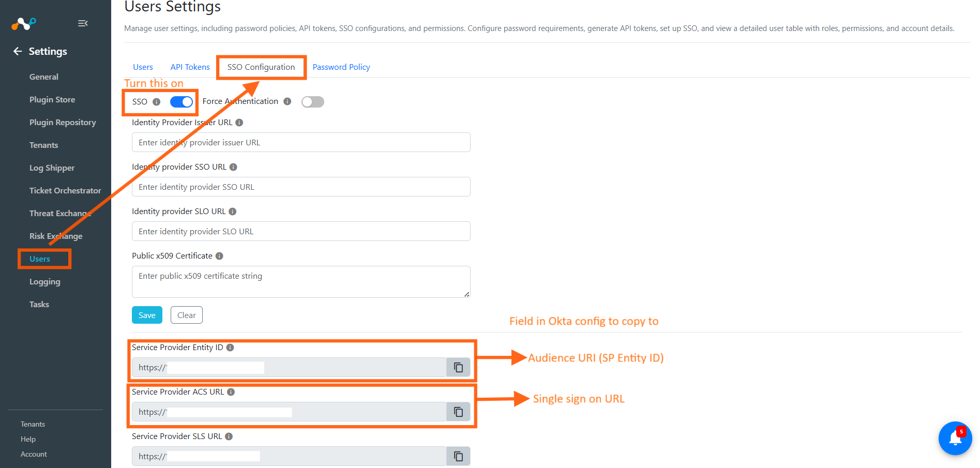The height and width of the screenshot is (468, 980).
Task: Click info icon beside Force Authentication
Action: click(287, 101)
